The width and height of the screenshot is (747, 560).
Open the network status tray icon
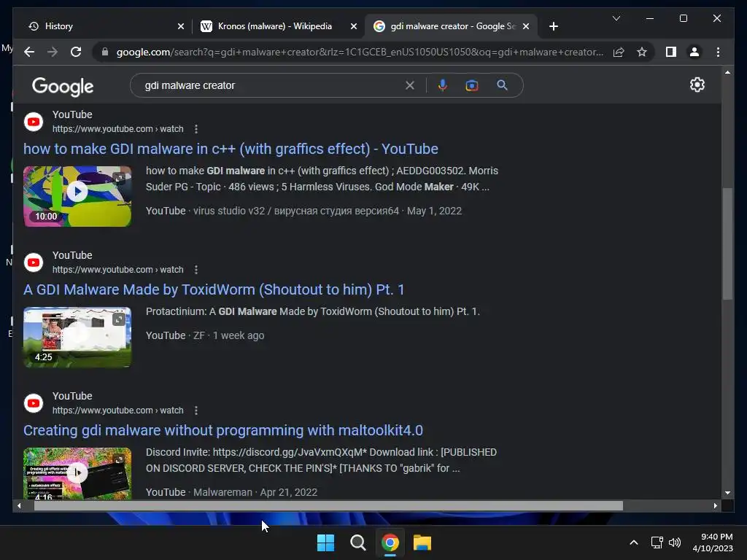pos(657,542)
